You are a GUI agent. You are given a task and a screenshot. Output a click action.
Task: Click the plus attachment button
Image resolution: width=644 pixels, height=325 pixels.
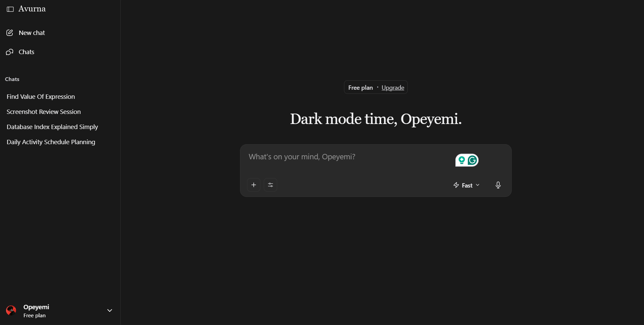(254, 185)
